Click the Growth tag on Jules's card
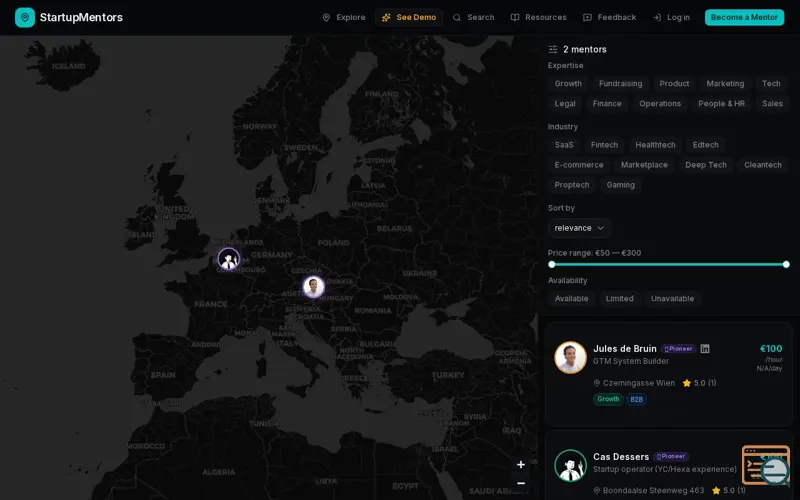The image size is (800, 500). point(608,399)
